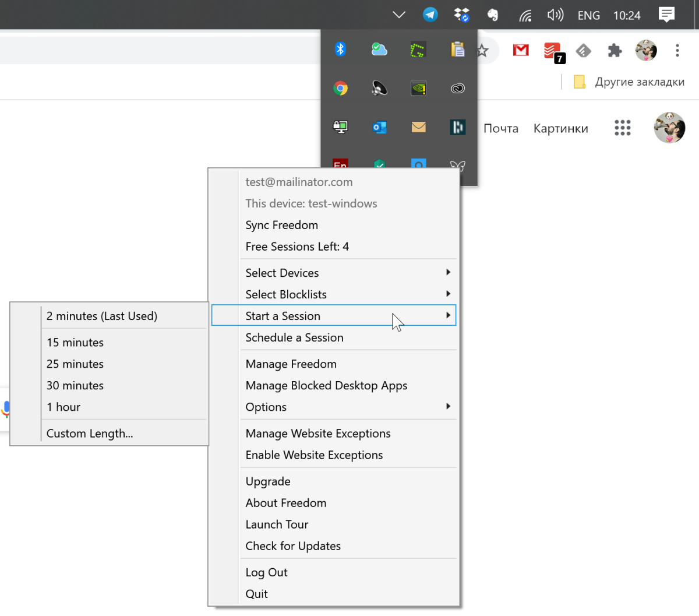699x616 pixels.
Task: Open Manage Website Exceptions
Action: coord(334,434)
